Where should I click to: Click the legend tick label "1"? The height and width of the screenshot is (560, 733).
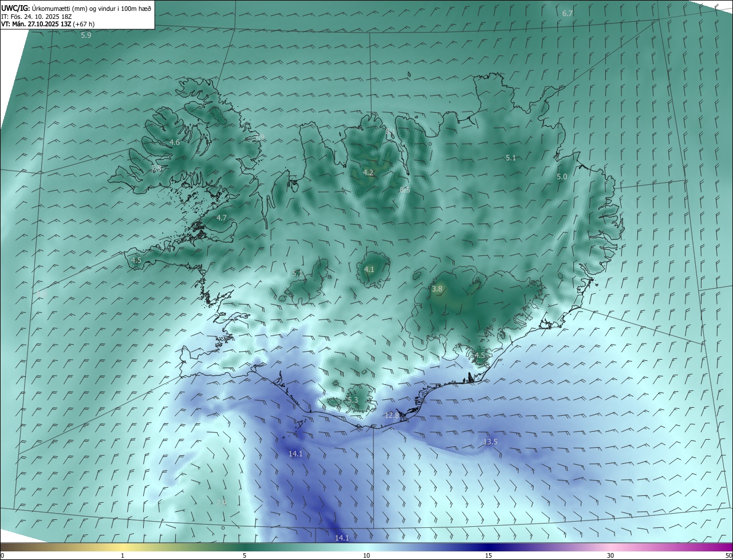[123, 555]
